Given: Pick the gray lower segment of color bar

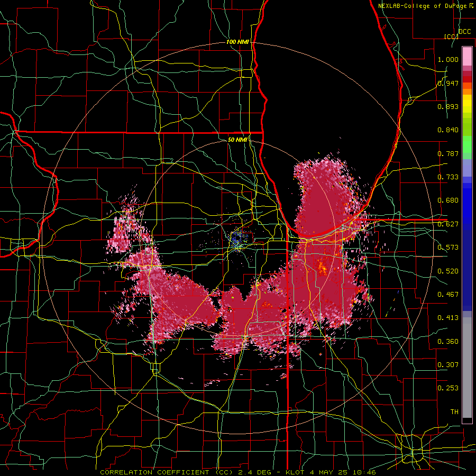Looking at the screenshot, I should [467, 368].
